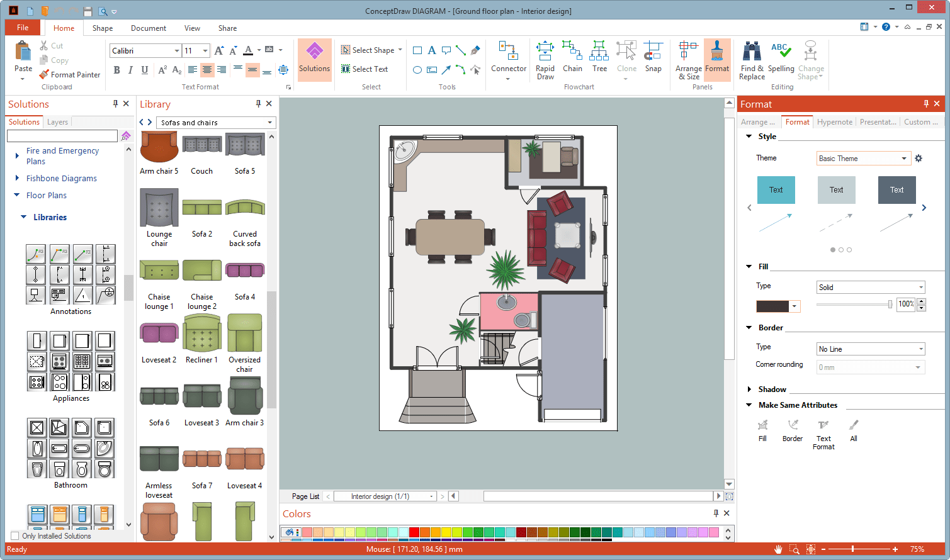Expand the Shadow section in Format panel
This screenshot has width=950, height=560.
[x=749, y=388]
